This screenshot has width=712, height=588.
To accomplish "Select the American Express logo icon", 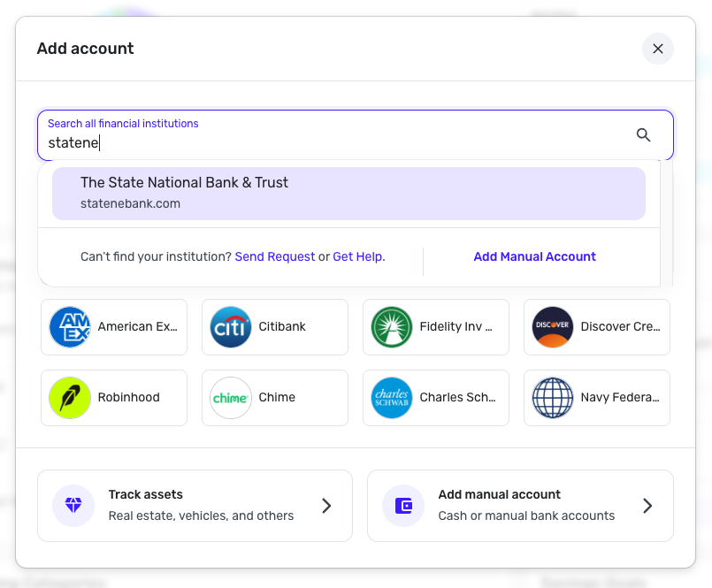I will 71,327.
